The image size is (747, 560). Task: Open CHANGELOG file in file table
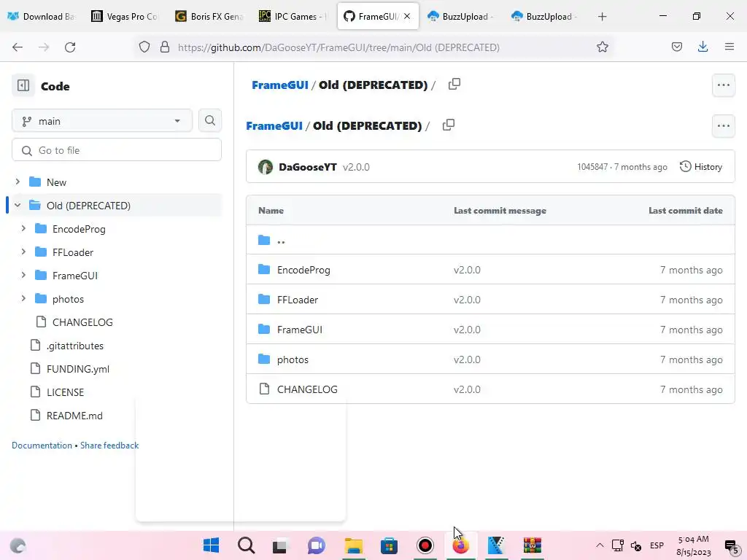coord(307,389)
